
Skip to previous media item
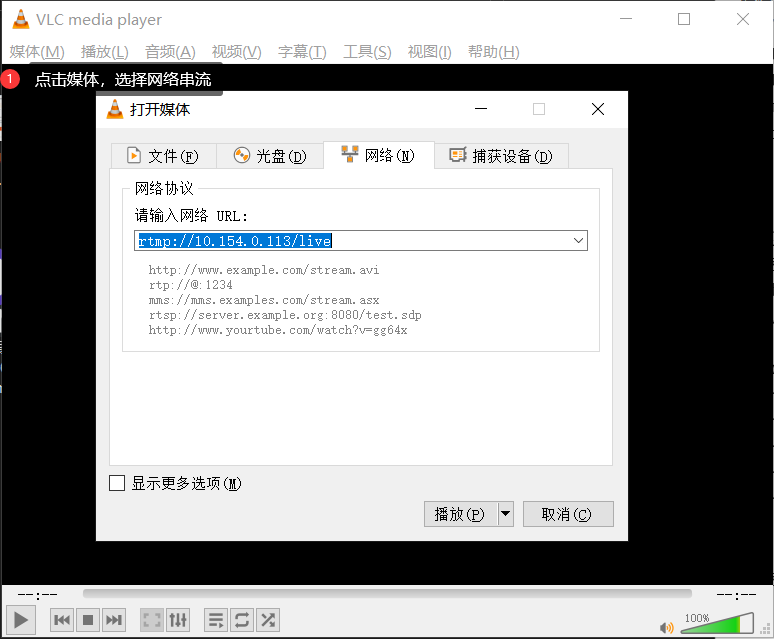62,620
